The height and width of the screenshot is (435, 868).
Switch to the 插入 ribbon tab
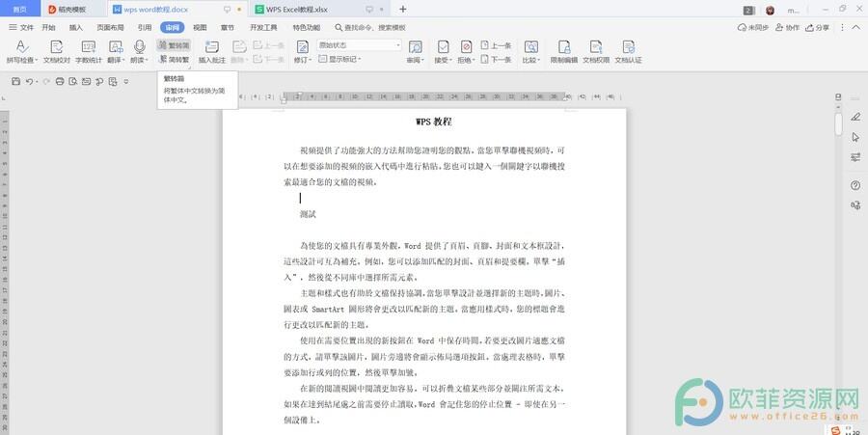[x=76, y=27]
